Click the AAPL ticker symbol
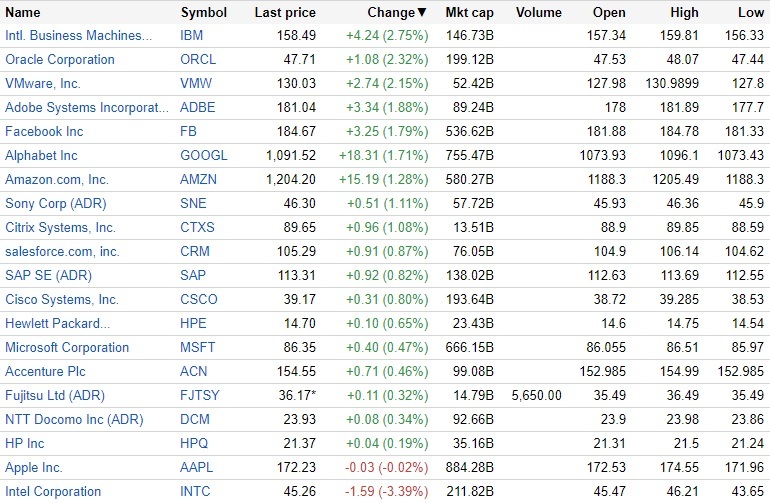The width and height of the screenshot is (770, 503). coord(198,467)
